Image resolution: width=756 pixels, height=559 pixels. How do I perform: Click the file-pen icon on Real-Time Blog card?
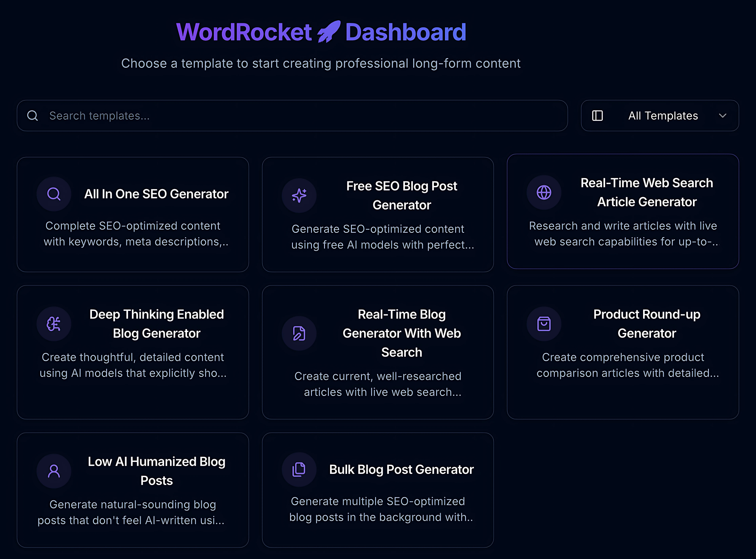[x=299, y=333]
